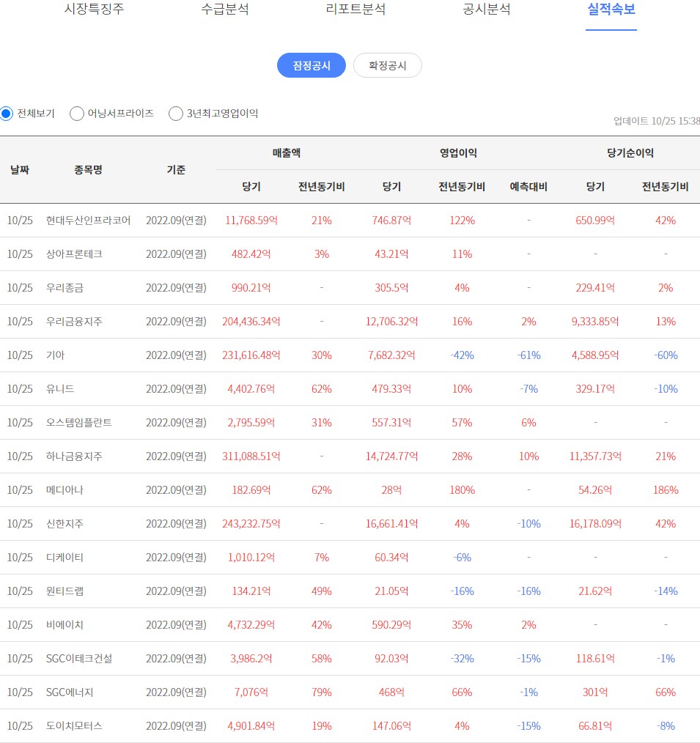The image size is (700, 743).
Task: Click 유니드 operating profit 479.33억
Action: tap(391, 388)
